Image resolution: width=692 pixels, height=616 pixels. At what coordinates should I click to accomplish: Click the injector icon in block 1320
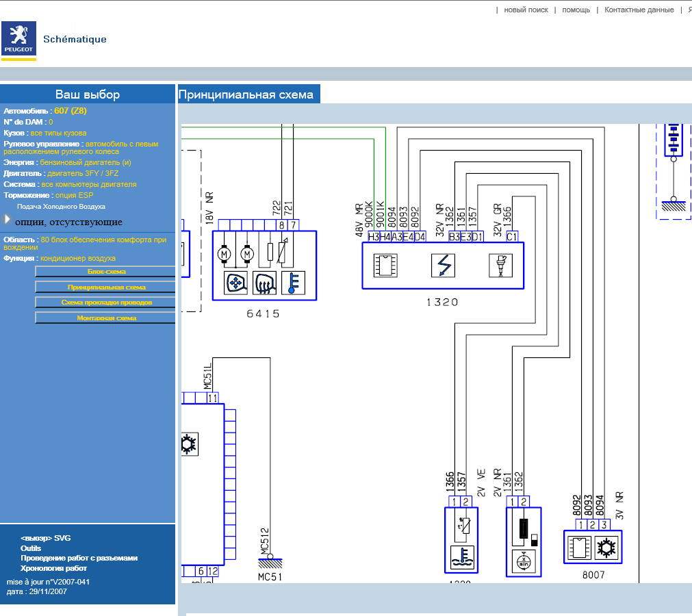pos(500,265)
